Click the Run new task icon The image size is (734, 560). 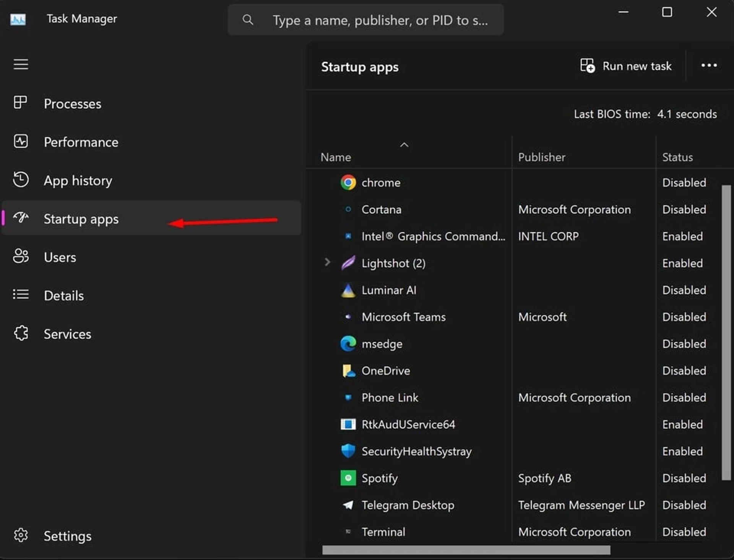click(587, 66)
